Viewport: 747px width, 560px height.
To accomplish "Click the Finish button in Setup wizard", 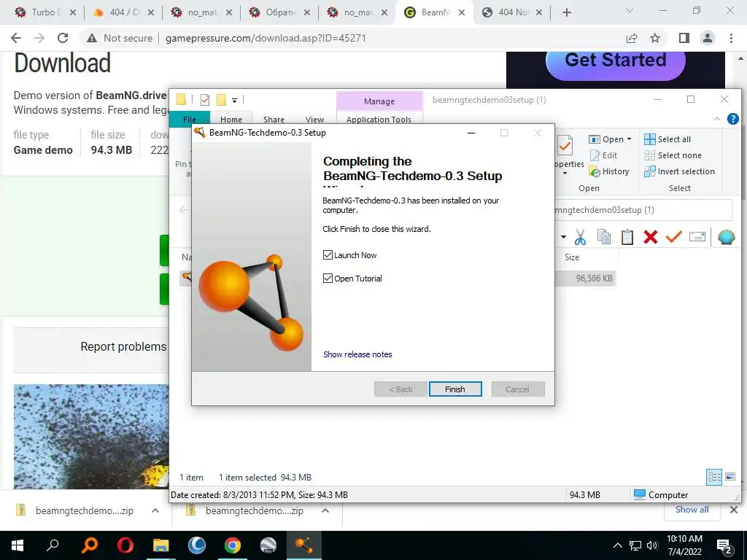I will pyautogui.click(x=455, y=389).
